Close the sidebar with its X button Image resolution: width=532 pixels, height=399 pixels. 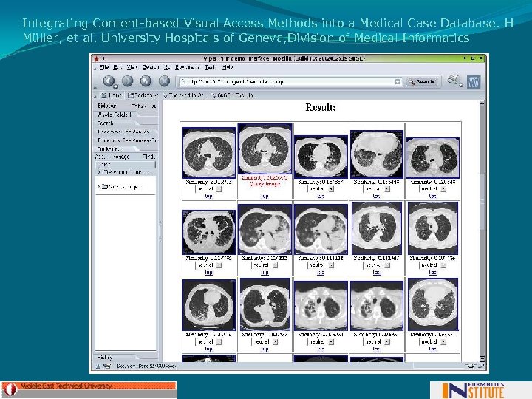click(154, 106)
